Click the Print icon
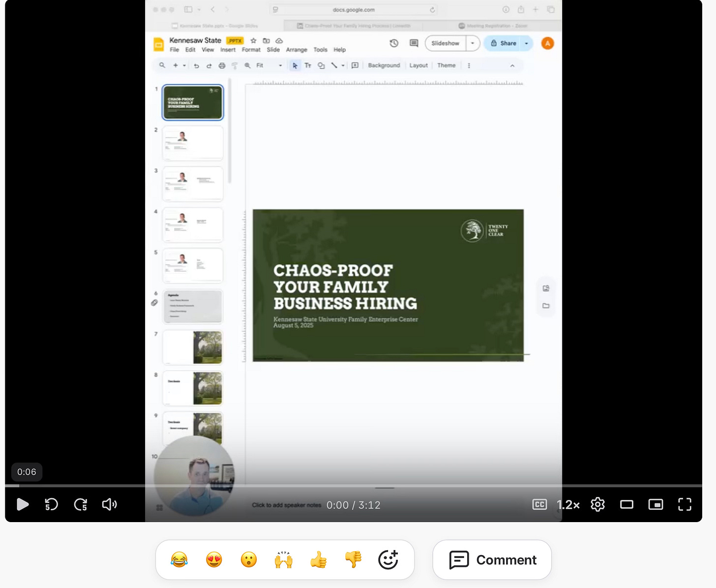Screen dimensions: 716x588 pos(222,65)
